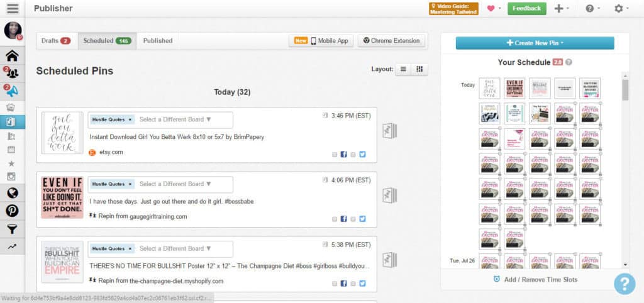Open the Drafts tab
The height and width of the screenshot is (303, 644).
(x=56, y=41)
